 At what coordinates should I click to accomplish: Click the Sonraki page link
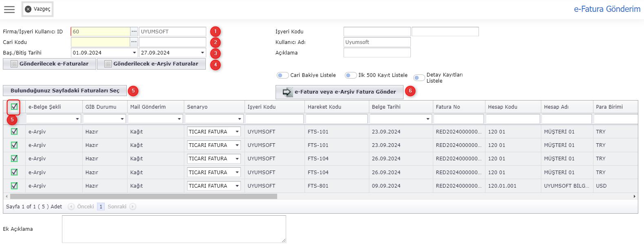(x=117, y=207)
